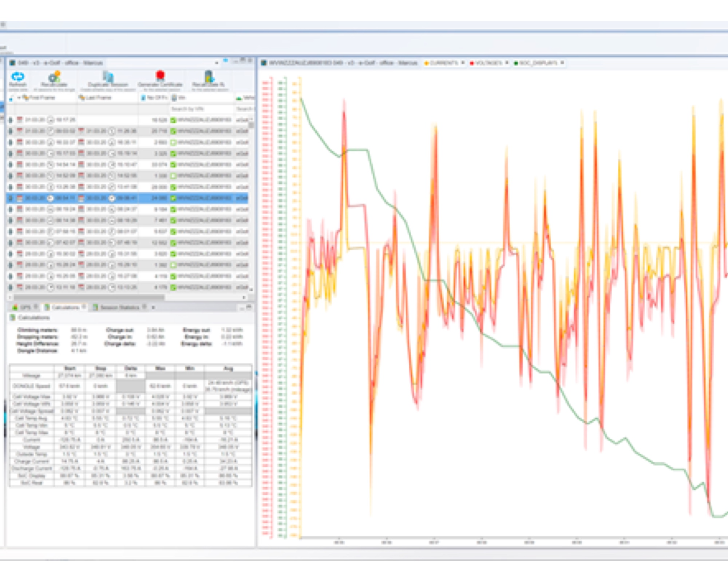
Task: Open the tab overflow arrow after Session Statistics
Action: [153, 308]
